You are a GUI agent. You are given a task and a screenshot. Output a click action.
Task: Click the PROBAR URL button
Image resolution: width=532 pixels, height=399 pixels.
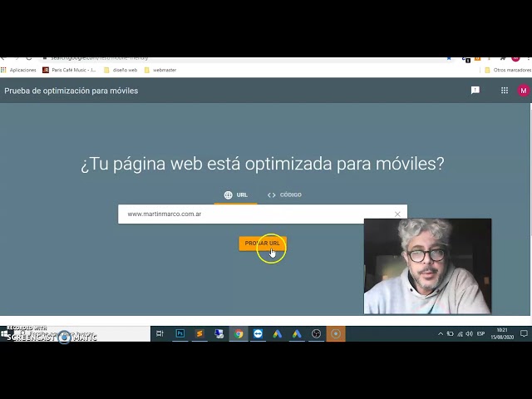(263, 244)
